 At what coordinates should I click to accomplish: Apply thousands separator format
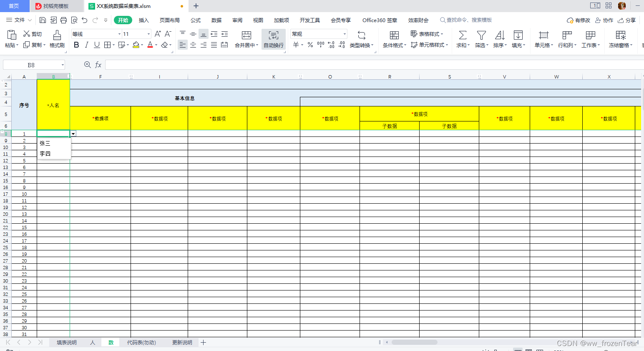(x=321, y=45)
